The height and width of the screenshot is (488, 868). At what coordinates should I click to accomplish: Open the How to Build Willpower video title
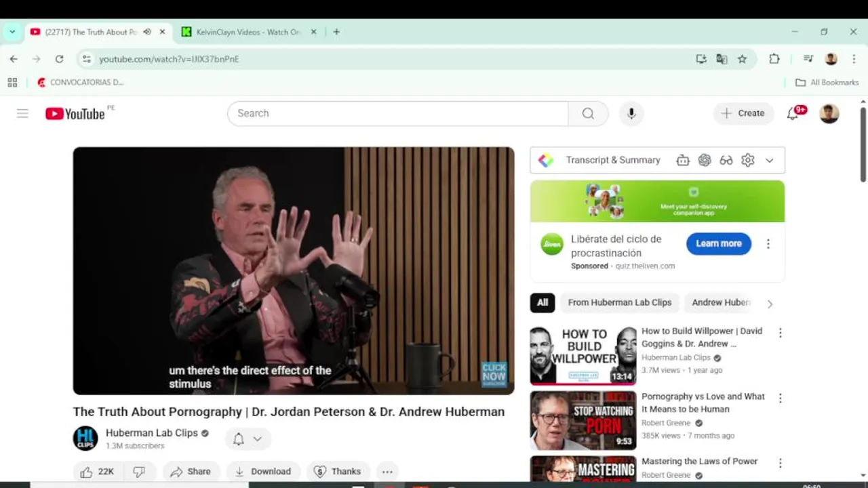pos(702,338)
